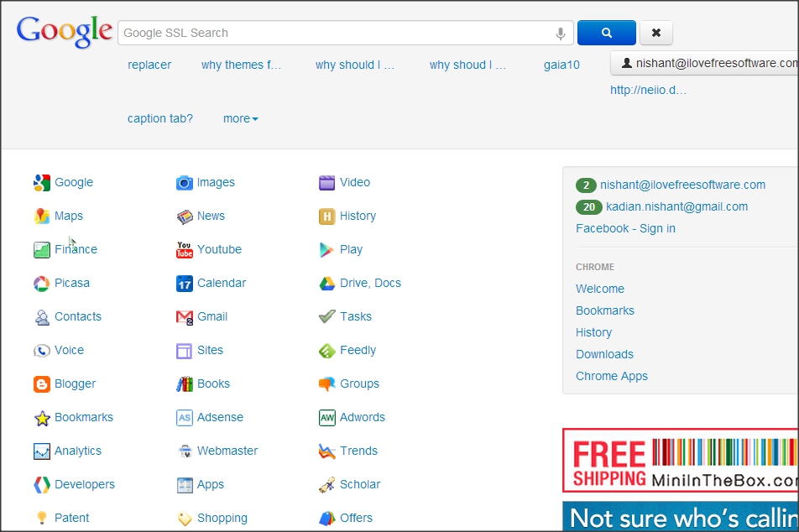799x532 pixels.
Task: Open the Play store icon
Action: (327, 250)
